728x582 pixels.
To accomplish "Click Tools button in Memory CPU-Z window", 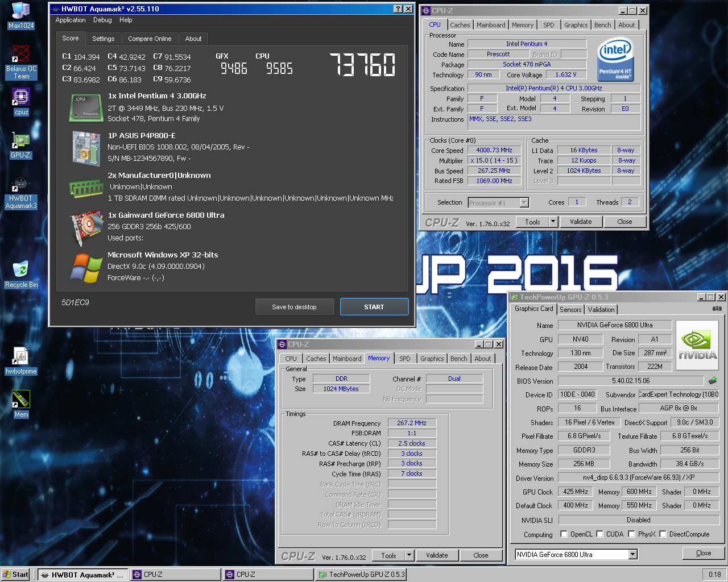I will pos(388,555).
